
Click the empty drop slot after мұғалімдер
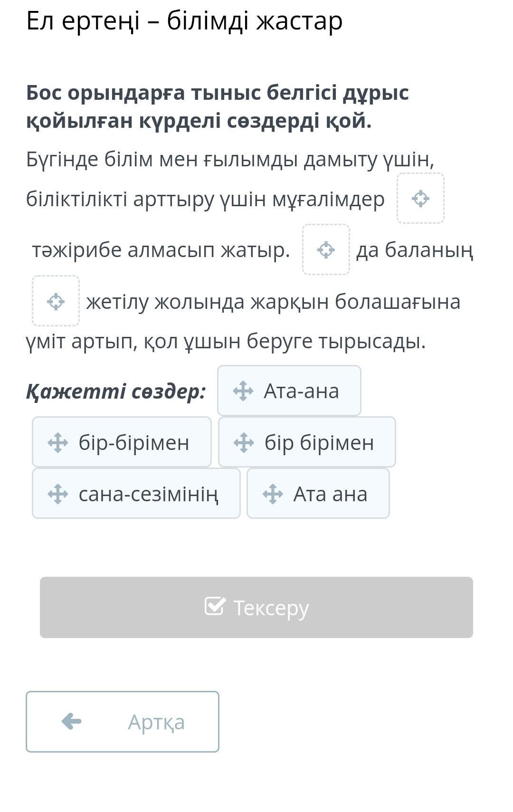point(420,198)
